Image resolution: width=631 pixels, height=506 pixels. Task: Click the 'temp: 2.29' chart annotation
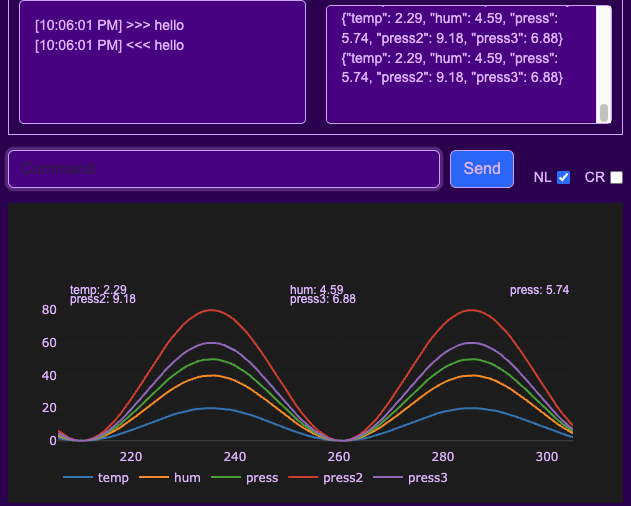(98, 290)
